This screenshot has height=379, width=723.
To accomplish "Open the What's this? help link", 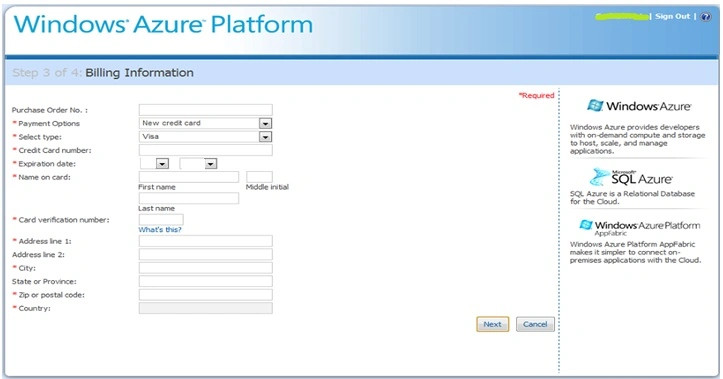I will pyautogui.click(x=160, y=230).
